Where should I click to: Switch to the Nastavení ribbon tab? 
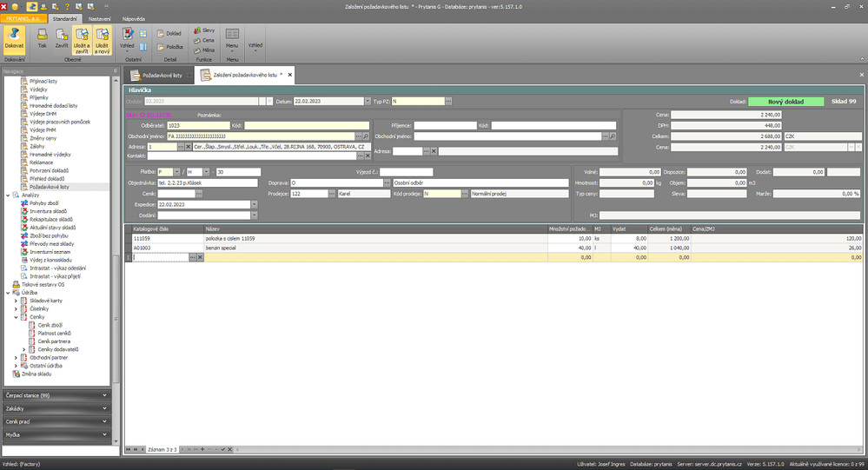(100, 17)
